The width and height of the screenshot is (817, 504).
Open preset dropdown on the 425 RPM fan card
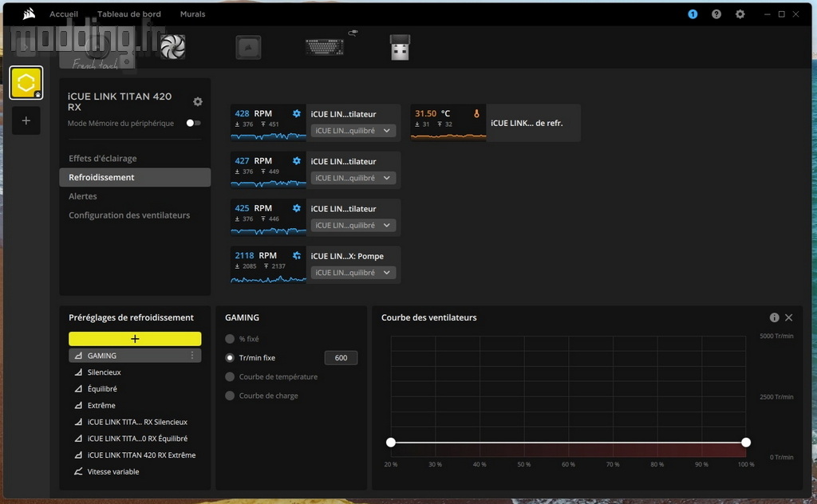coord(353,226)
